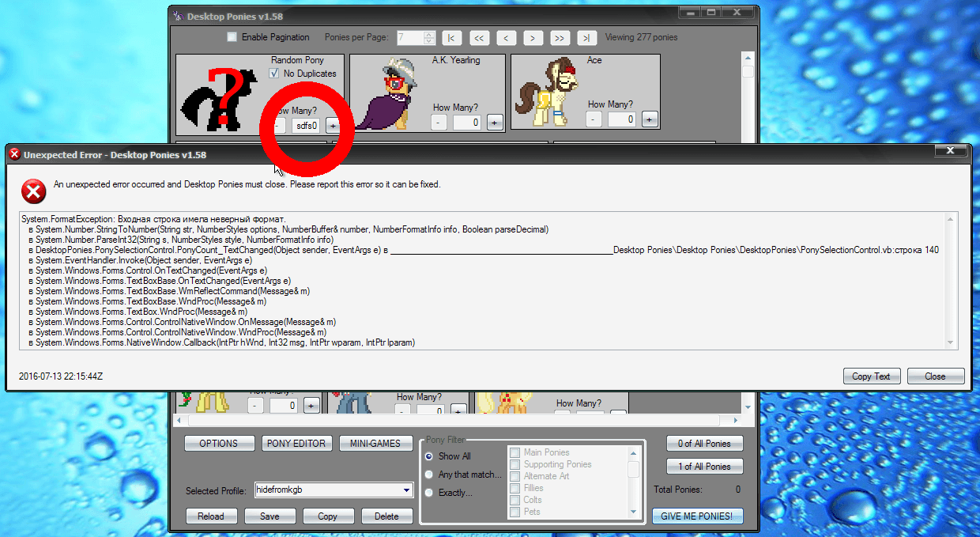Click the timestamp 2016-07-13 22:15:44Z

pyautogui.click(x=61, y=376)
